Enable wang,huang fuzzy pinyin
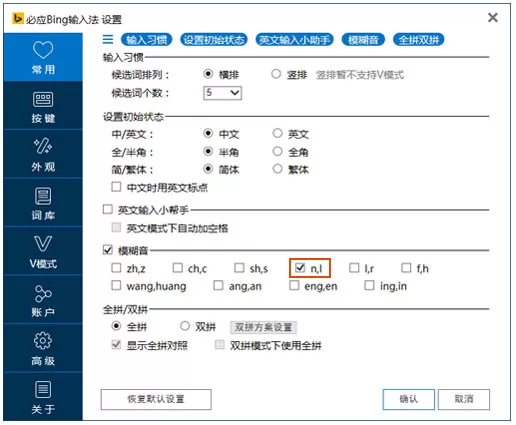Screen dimensions: 516x425 click(x=116, y=285)
